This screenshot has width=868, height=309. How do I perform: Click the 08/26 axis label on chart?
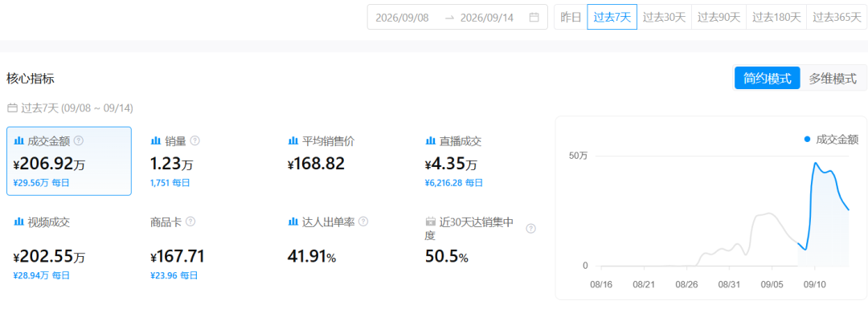(x=687, y=285)
